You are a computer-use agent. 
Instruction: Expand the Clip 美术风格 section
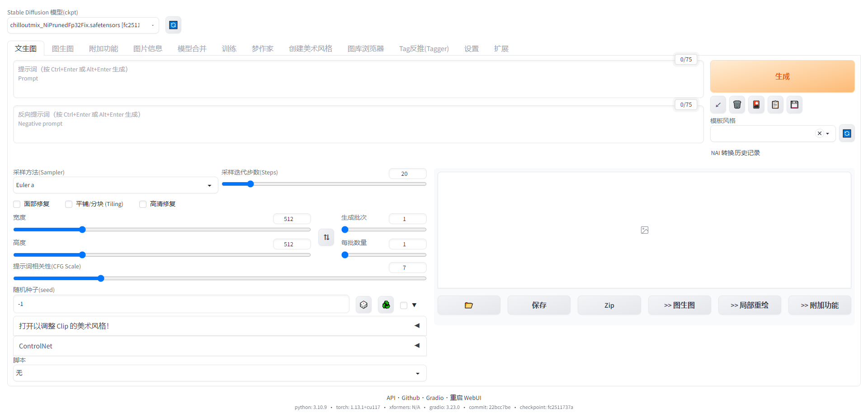[x=220, y=326]
